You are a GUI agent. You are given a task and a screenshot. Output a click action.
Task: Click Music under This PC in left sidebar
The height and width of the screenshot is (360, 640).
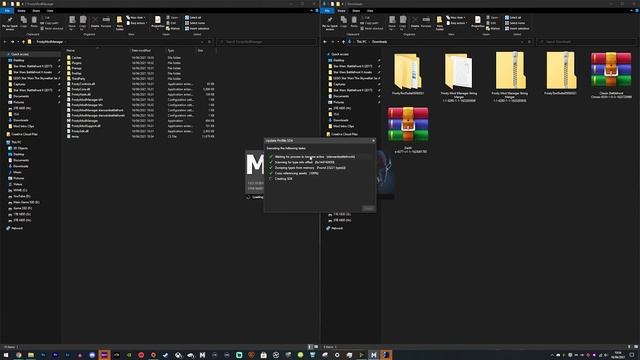coord(16,172)
